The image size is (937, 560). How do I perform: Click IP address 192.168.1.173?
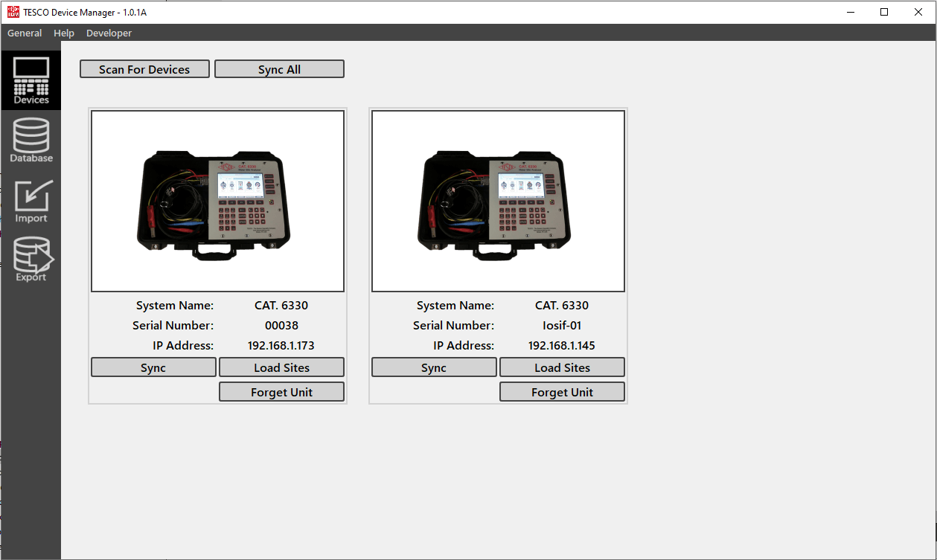click(281, 345)
